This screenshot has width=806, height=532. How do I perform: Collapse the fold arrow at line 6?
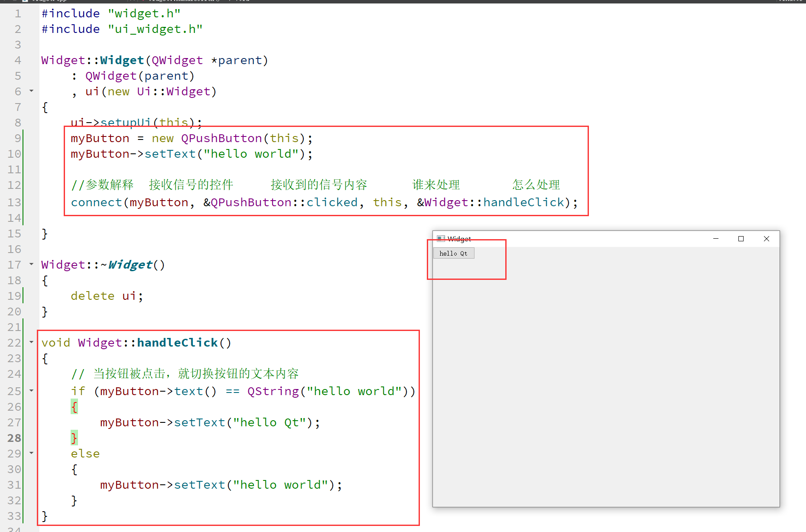point(31,91)
